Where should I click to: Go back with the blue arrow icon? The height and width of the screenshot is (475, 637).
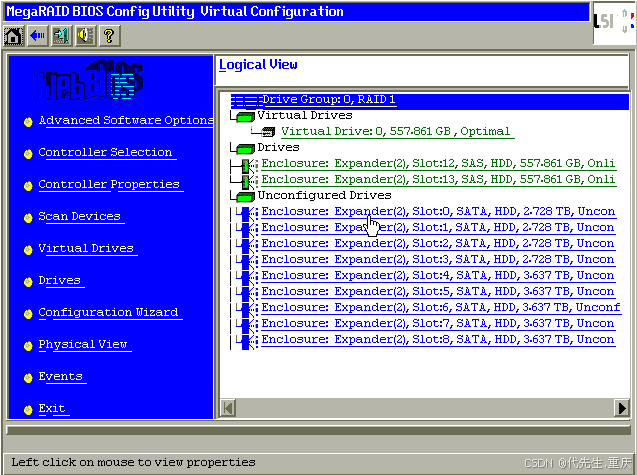click(x=38, y=36)
